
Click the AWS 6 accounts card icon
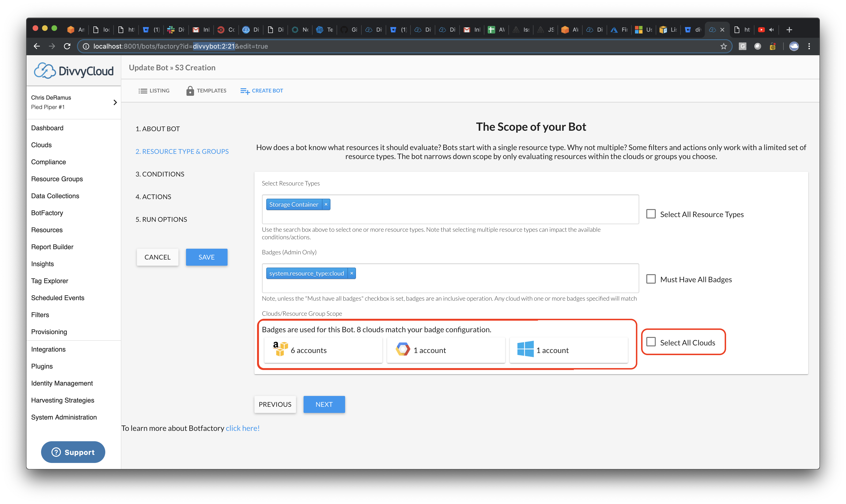[x=280, y=349]
